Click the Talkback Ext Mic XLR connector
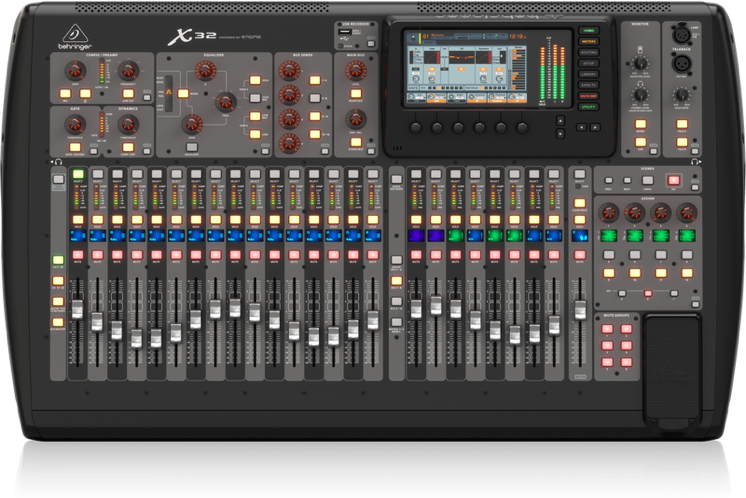 coord(681,63)
